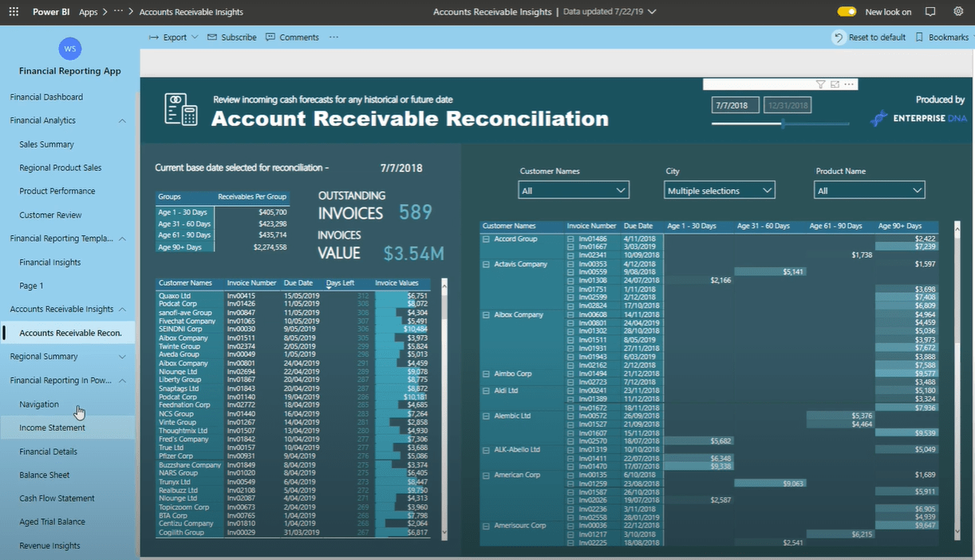The height and width of the screenshot is (560, 975).
Task: Open the Aged Trial Balance page
Action: click(52, 522)
